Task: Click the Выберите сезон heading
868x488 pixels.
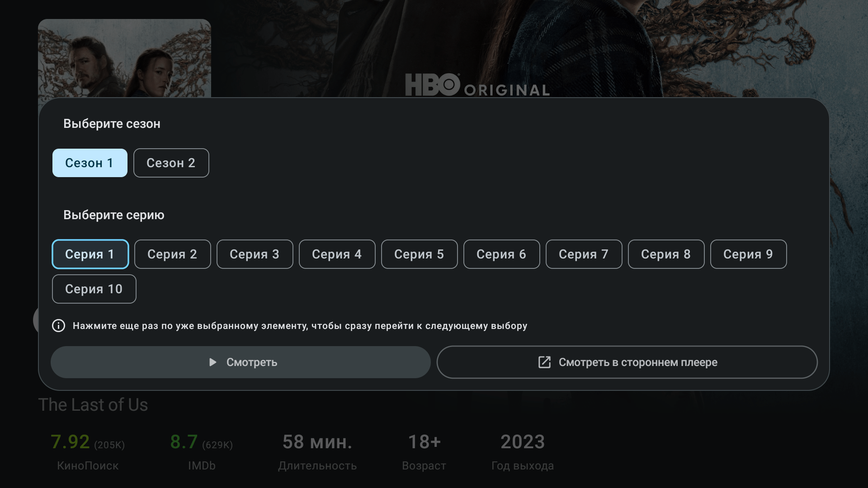Action: (x=112, y=123)
